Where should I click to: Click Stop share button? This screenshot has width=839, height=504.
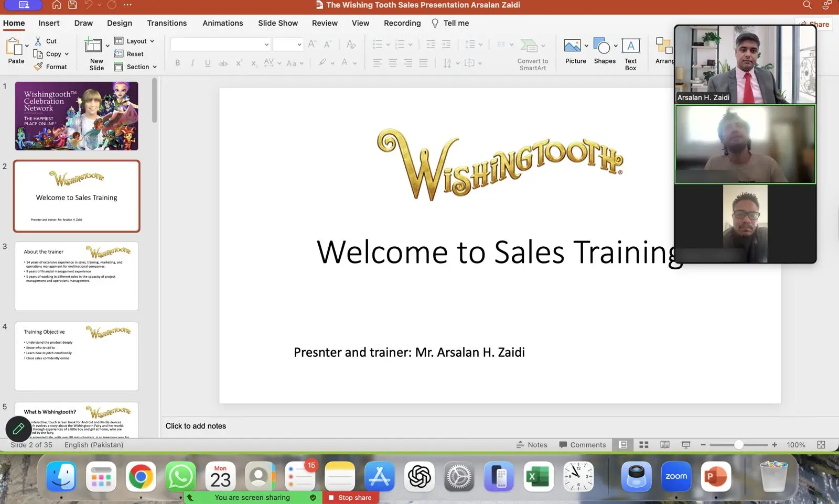pyautogui.click(x=350, y=498)
